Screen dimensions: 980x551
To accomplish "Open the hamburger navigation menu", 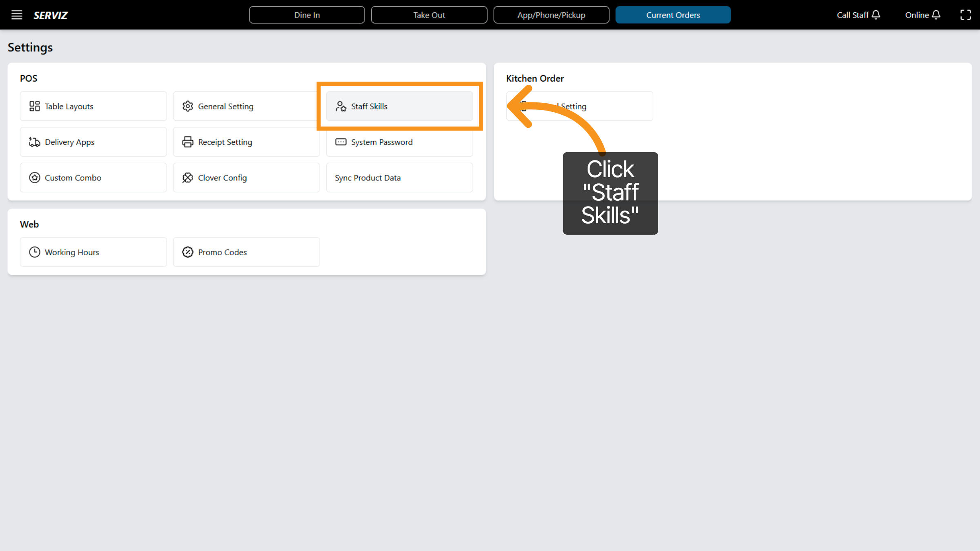I will click(x=17, y=15).
